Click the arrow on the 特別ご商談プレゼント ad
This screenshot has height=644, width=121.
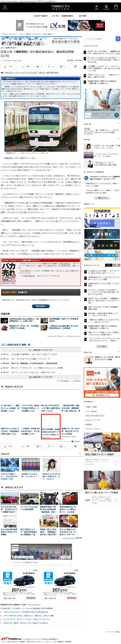click(x=116, y=462)
